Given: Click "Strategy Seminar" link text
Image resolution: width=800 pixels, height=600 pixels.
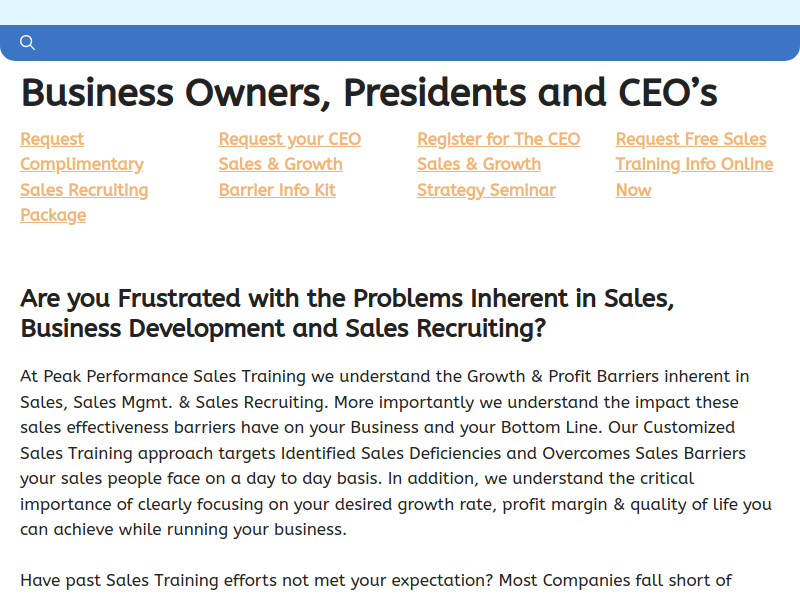Looking at the screenshot, I should [x=486, y=190].
